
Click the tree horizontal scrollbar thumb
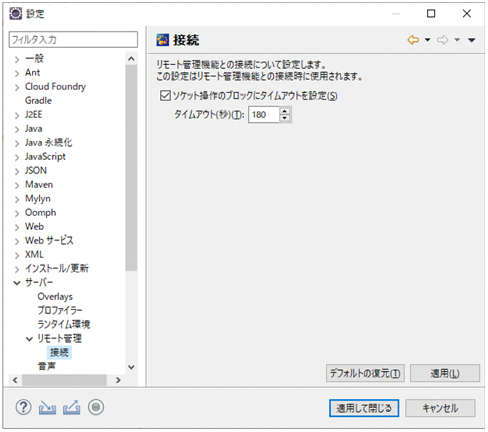[x=64, y=380]
